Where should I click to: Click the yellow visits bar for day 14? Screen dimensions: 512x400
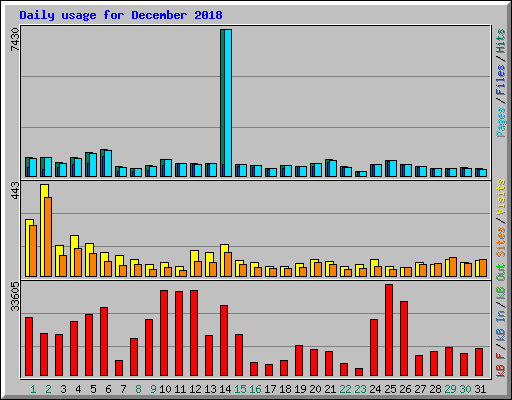[223, 260]
